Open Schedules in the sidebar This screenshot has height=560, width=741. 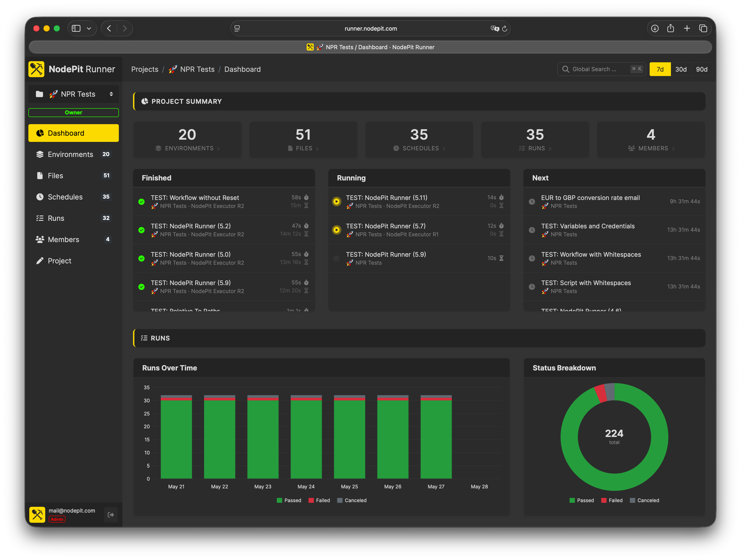pyautogui.click(x=74, y=197)
